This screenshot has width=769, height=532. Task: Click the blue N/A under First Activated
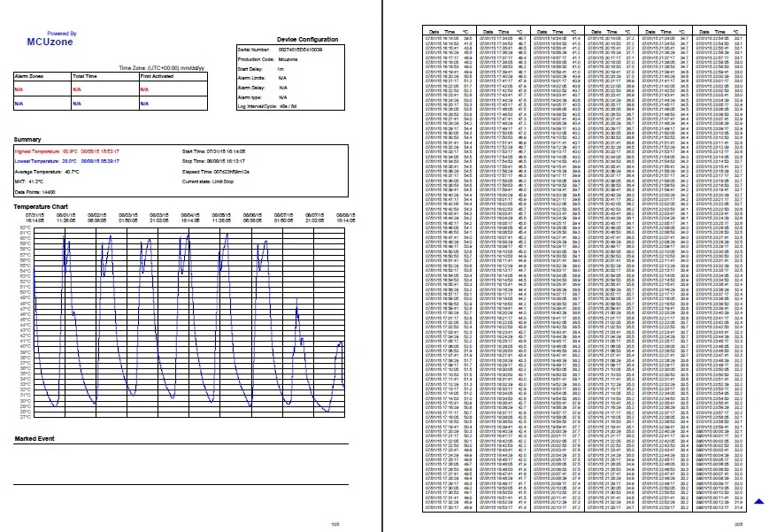144,104
